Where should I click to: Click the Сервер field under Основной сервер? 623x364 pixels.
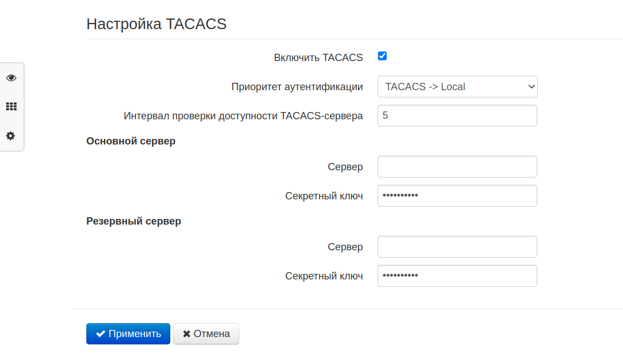pos(457,167)
